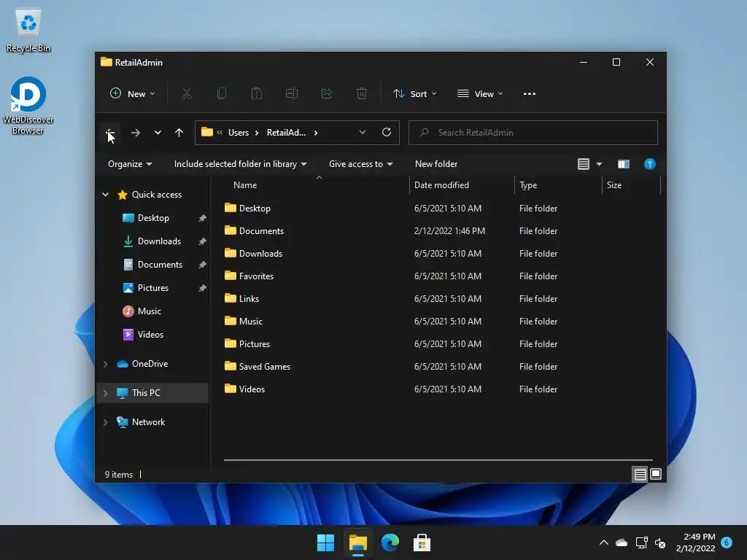Click the blue Help question mark icon

coord(649,164)
